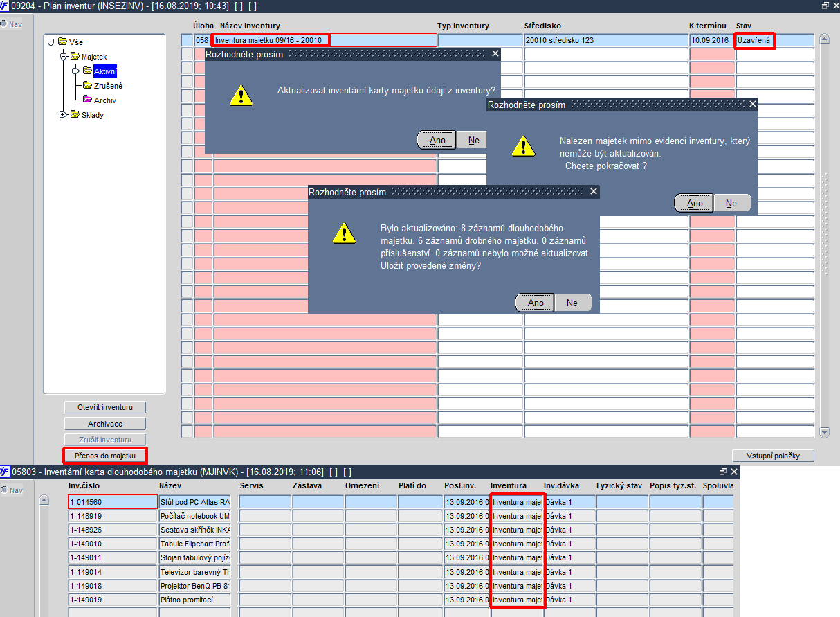Close the Bylo aktualizováno dialog with X
Viewport: 840px width, 617px height.
[x=594, y=192]
